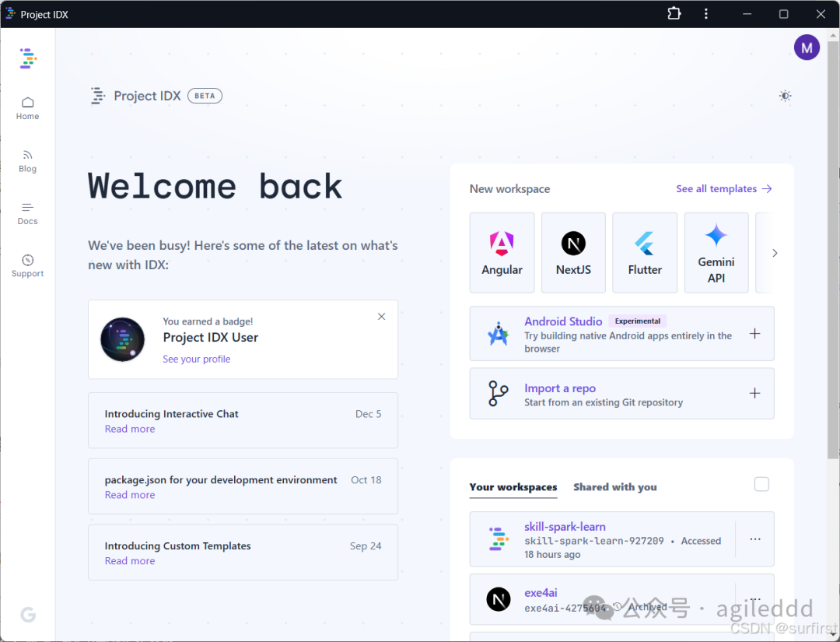Image resolution: width=840 pixels, height=642 pixels.
Task: Read more about Interactive Chat
Action: 130,429
